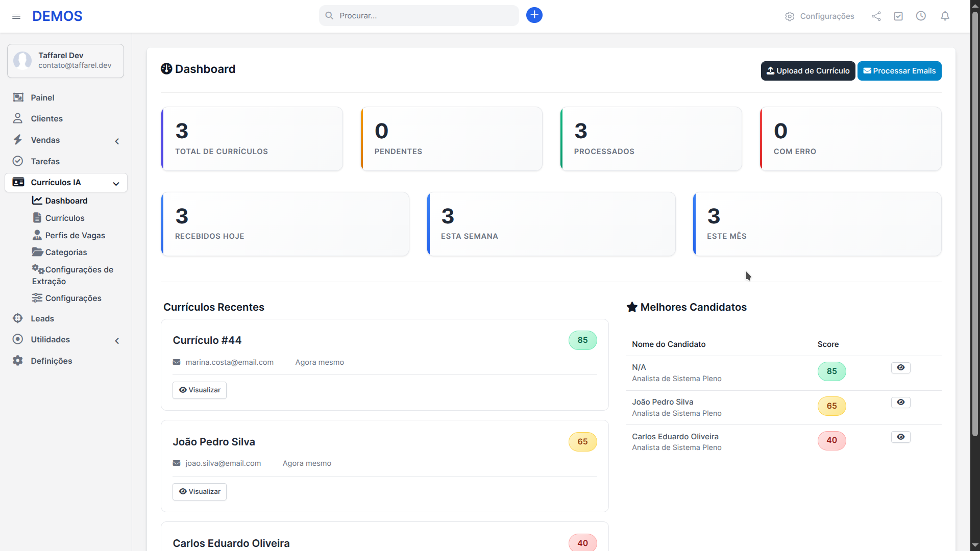Screen dimensions: 980x551
Task: Open Categorias from the sidebar
Action: pos(65,252)
